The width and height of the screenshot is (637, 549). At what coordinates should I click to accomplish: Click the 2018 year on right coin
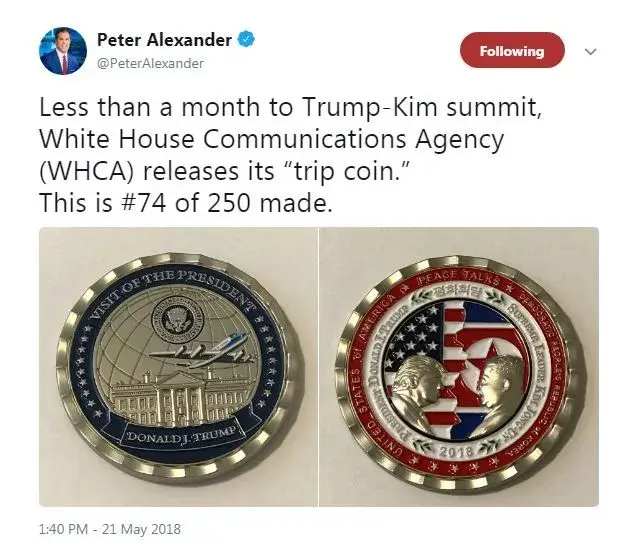[452, 451]
